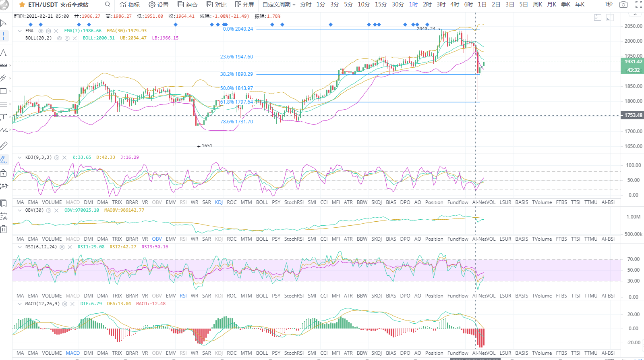
Task: Click the lock drawings icon
Action: click(x=4, y=173)
